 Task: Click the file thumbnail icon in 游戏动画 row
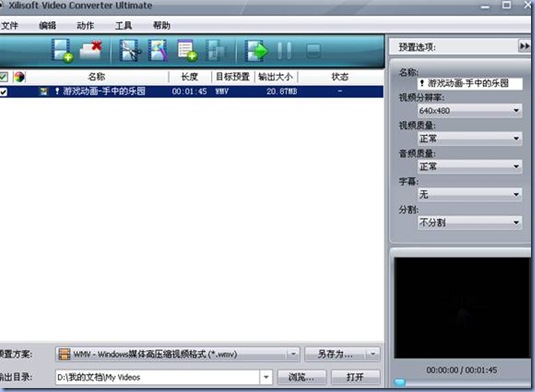[43, 91]
